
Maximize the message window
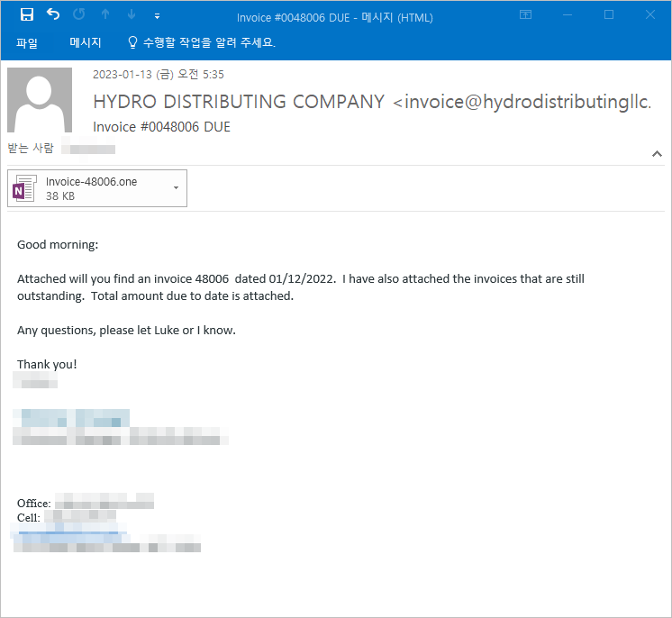pos(609,15)
